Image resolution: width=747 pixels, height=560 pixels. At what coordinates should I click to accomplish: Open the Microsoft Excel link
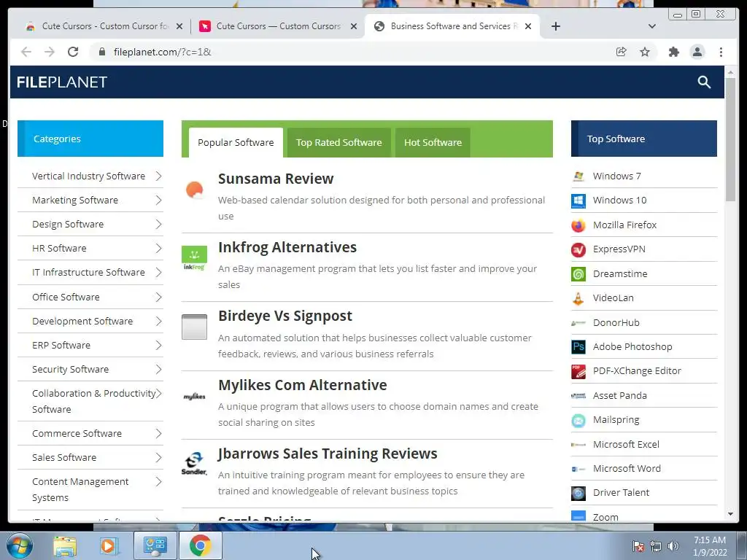tap(626, 444)
